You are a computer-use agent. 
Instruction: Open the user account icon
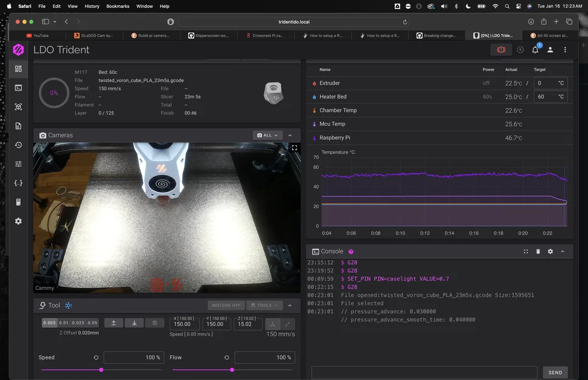pyautogui.click(x=550, y=49)
